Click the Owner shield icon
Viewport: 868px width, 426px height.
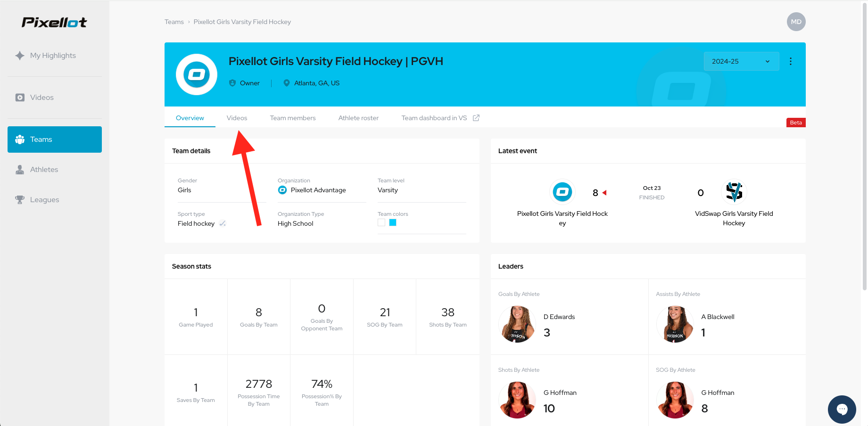click(232, 83)
